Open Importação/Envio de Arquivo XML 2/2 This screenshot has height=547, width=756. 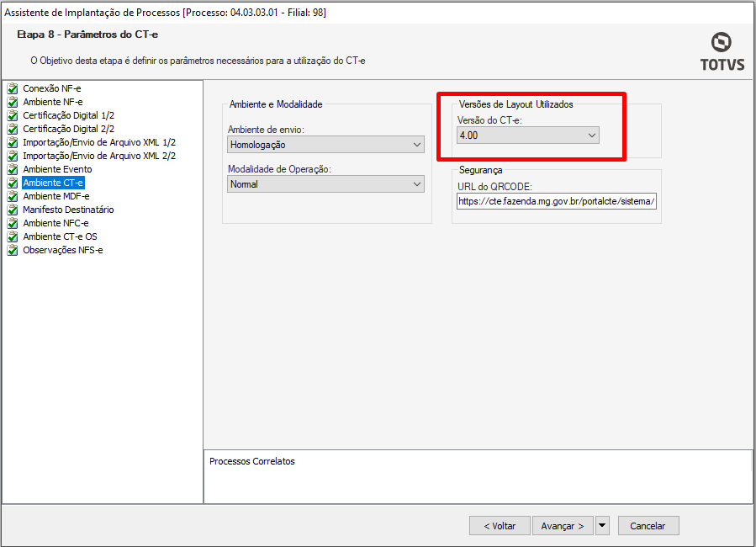[x=99, y=156]
